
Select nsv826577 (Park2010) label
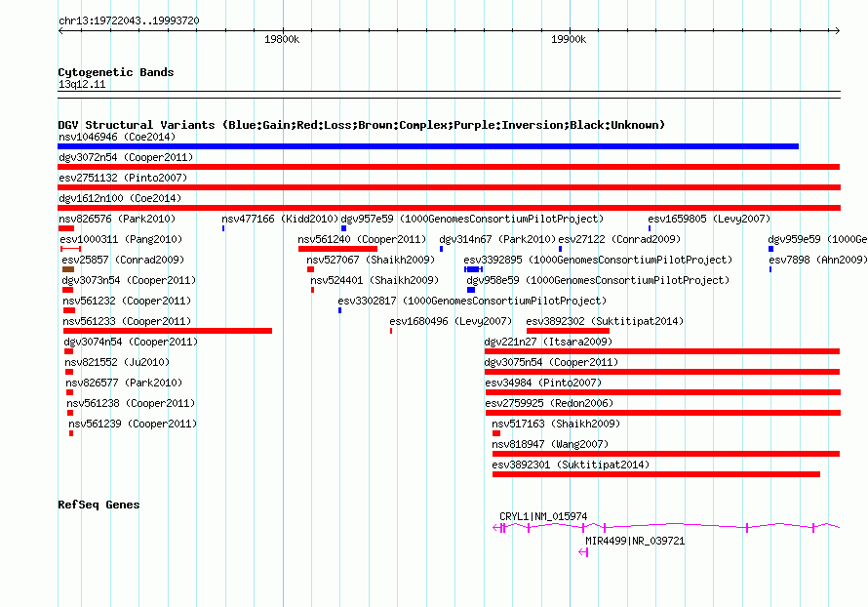point(124,383)
